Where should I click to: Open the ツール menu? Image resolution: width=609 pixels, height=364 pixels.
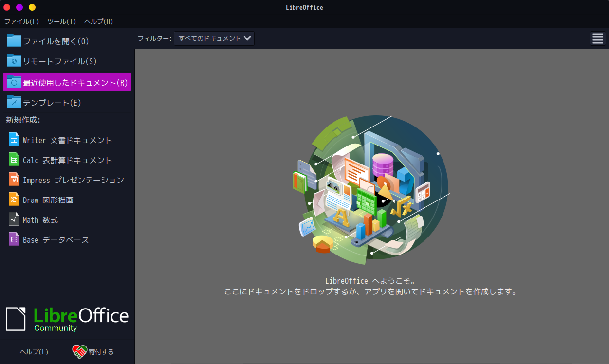(61, 21)
